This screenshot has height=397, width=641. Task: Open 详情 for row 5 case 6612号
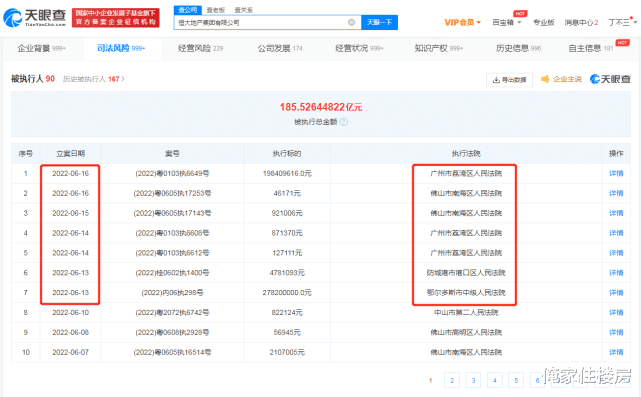616,253
